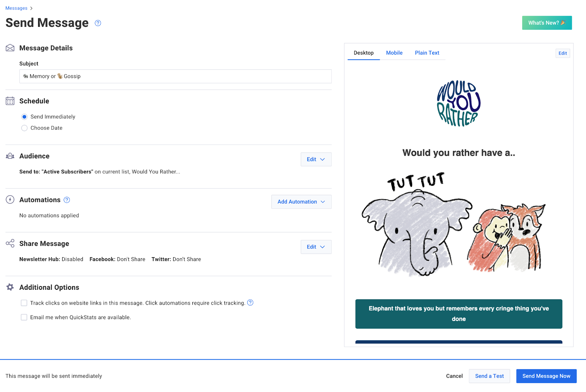Click the people icon next to Audience

tap(10, 156)
